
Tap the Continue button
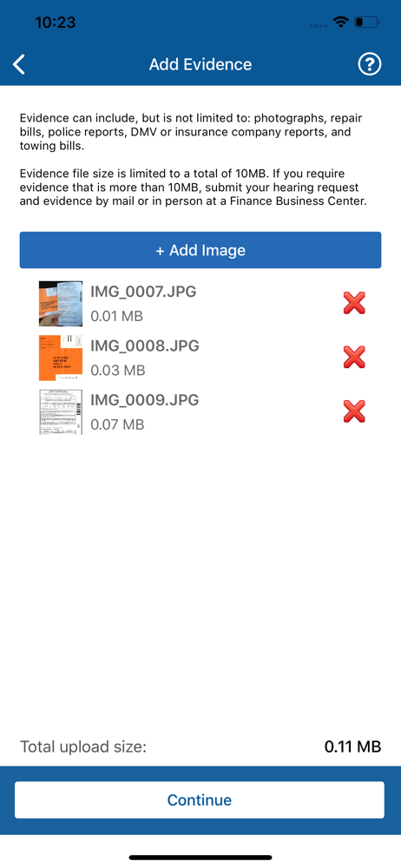click(200, 800)
